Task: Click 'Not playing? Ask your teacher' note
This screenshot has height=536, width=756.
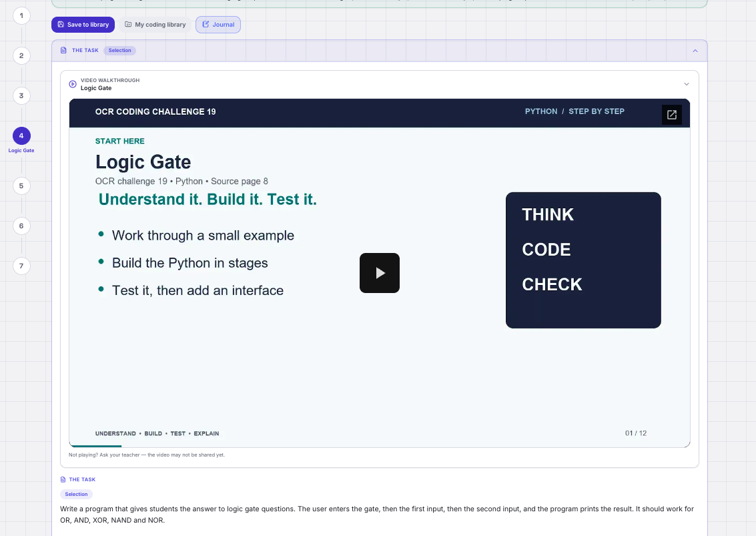Action: tap(147, 455)
